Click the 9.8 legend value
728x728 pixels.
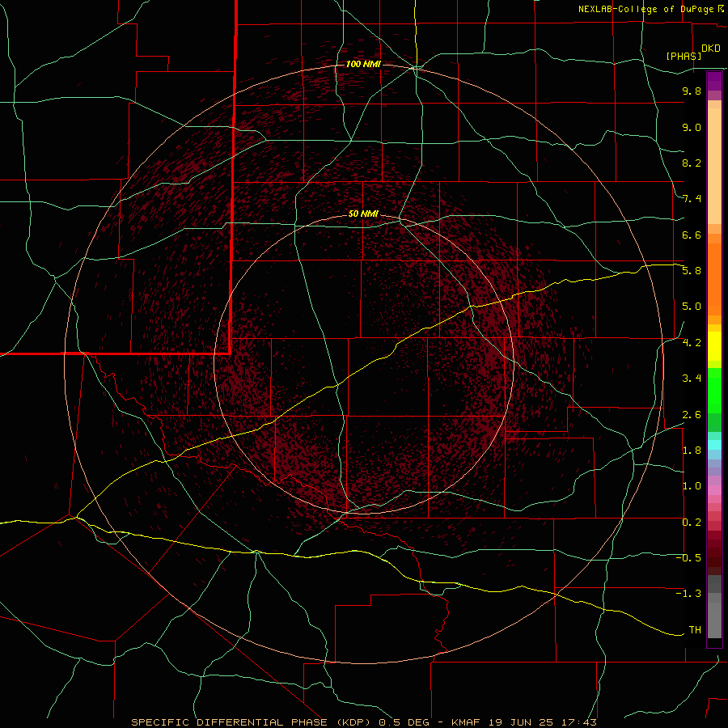[x=692, y=91]
